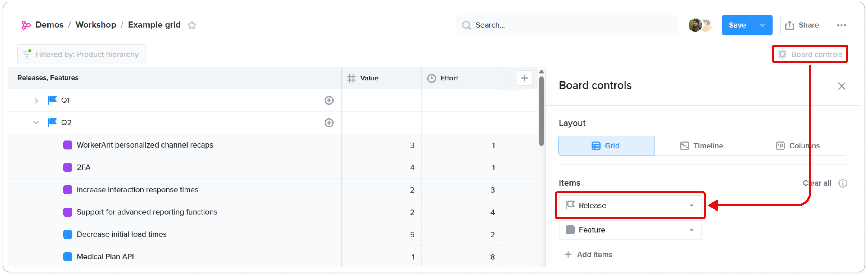The image size is (868, 276).
Task: Click Effort cell 8 for Medical Plan API
Action: coord(461,257)
